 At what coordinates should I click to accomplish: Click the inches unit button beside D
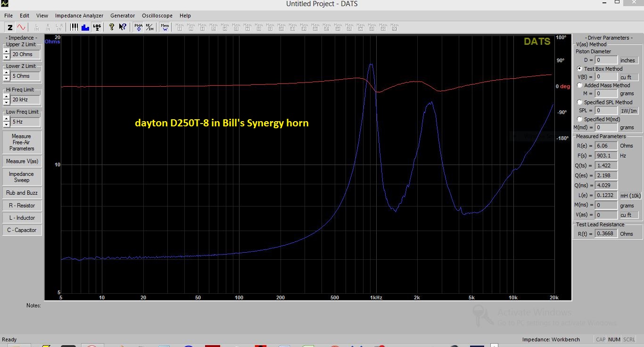point(629,60)
